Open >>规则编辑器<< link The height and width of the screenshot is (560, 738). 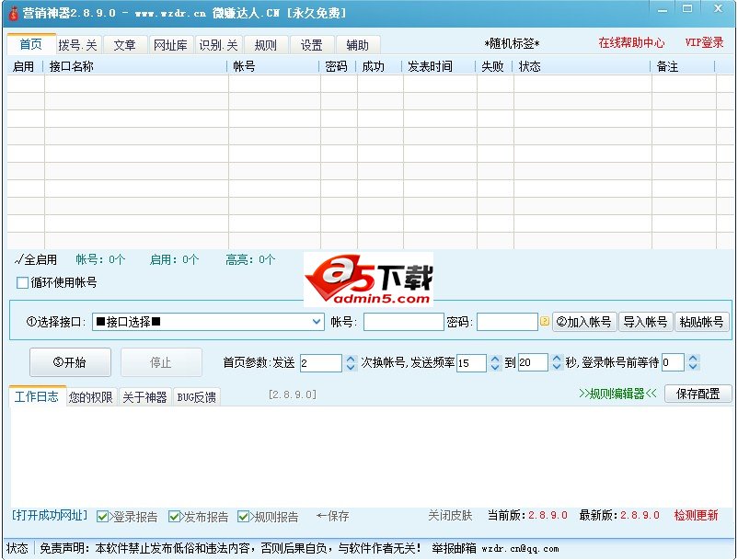point(617,394)
